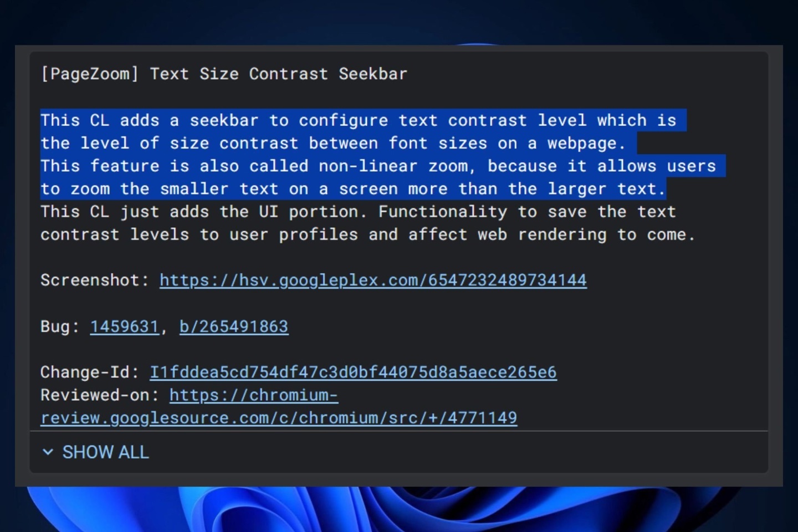The width and height of the screenshot is (798, 532).
Task: Open the review.googlesource.com review URL line
Action: coord(279,418)
